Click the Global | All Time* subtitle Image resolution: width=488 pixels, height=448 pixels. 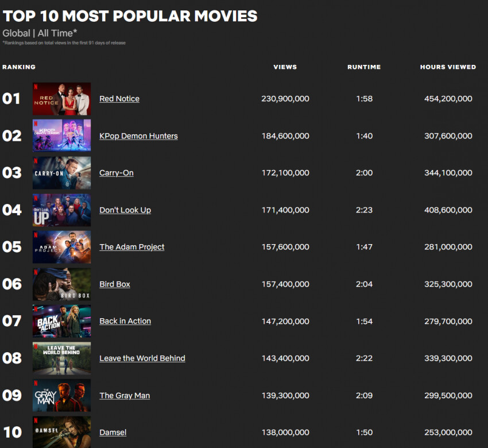click(40, 33)
